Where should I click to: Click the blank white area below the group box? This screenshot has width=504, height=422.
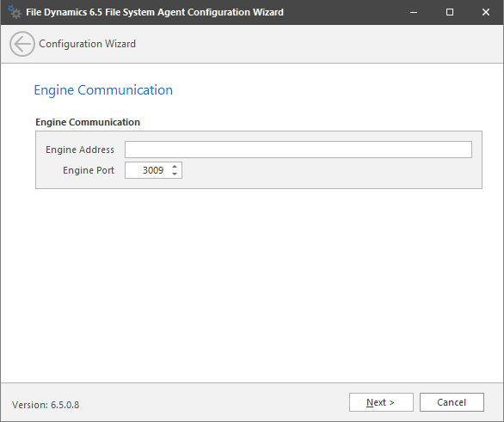[252, 286]
